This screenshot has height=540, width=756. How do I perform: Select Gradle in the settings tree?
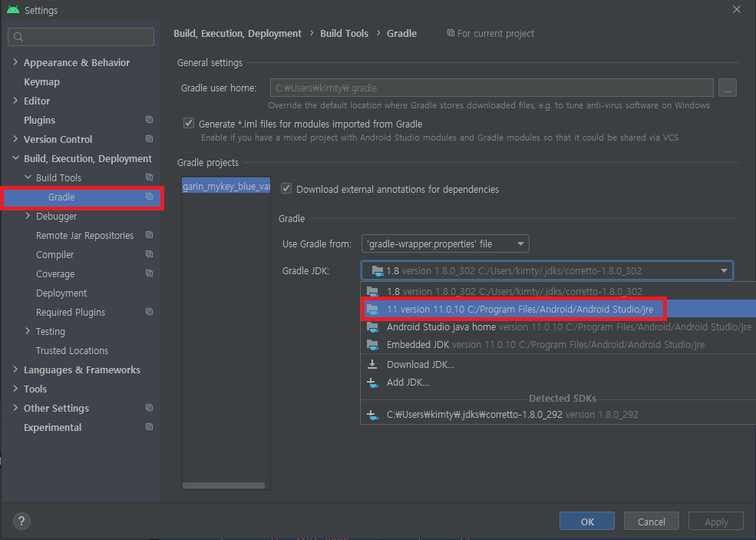pos(82,197)
